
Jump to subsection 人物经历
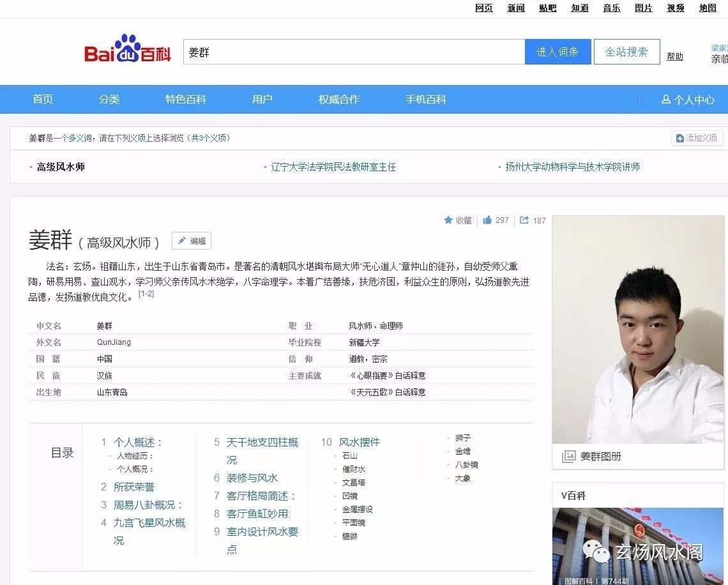click(x=135, y=456)
